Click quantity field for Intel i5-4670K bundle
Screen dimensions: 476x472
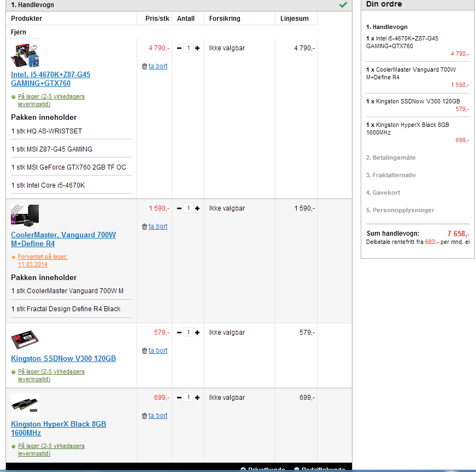coord(188,48)
